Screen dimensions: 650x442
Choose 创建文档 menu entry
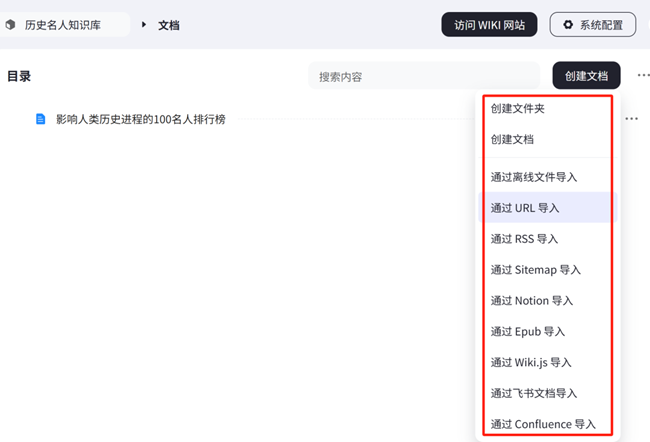click(548, 139)
